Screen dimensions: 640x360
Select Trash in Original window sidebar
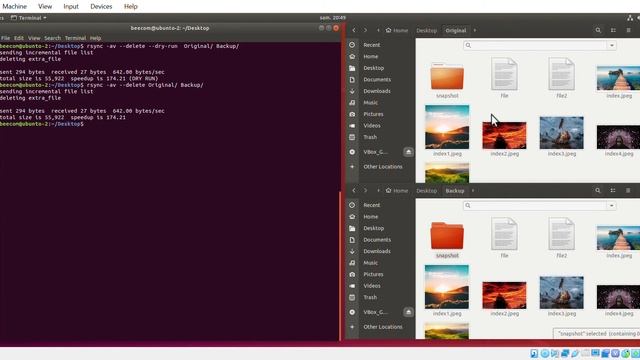coord(370,137)
